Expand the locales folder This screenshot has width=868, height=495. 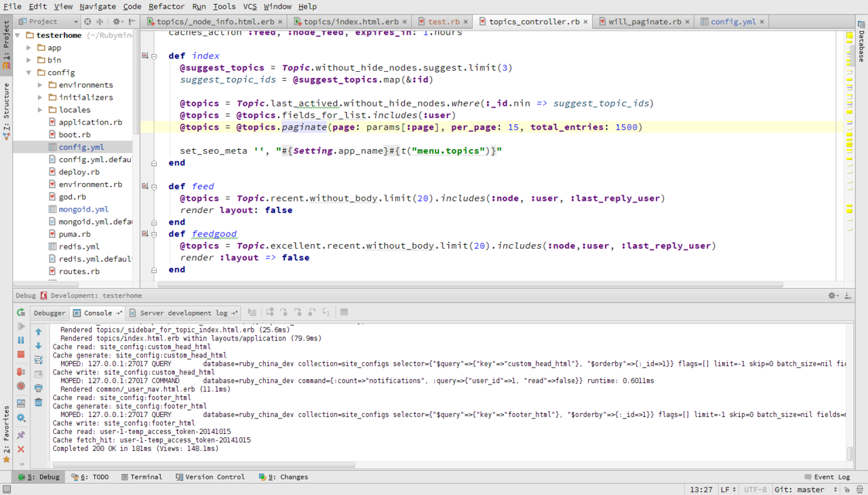click(x=41, y=110)
